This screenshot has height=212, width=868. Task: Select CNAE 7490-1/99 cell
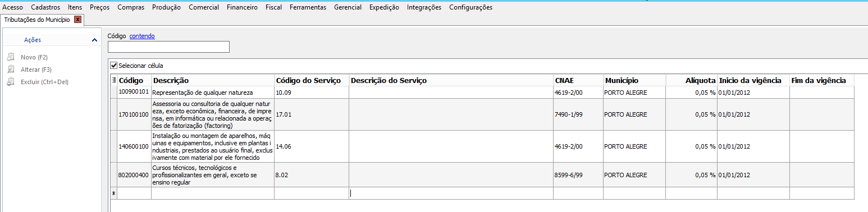pos(578,114)
